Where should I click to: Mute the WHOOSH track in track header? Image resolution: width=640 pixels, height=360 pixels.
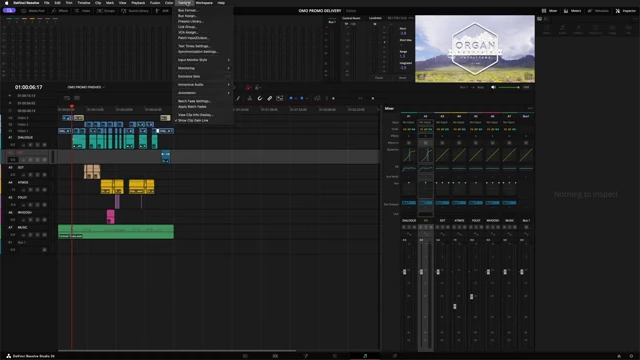[x=44, y=220]
